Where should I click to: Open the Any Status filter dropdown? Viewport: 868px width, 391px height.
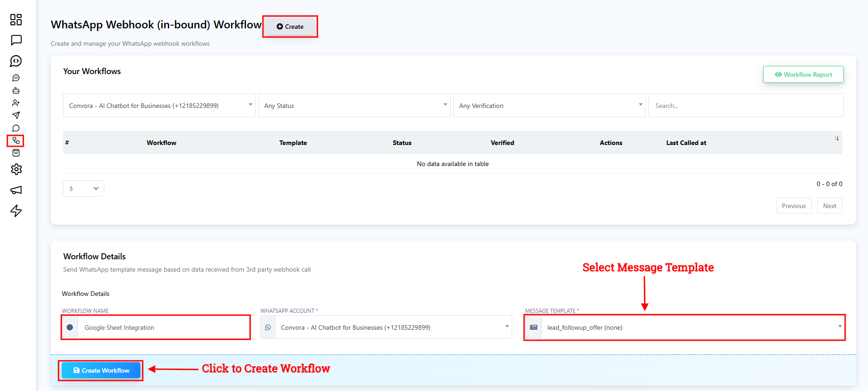354,105
